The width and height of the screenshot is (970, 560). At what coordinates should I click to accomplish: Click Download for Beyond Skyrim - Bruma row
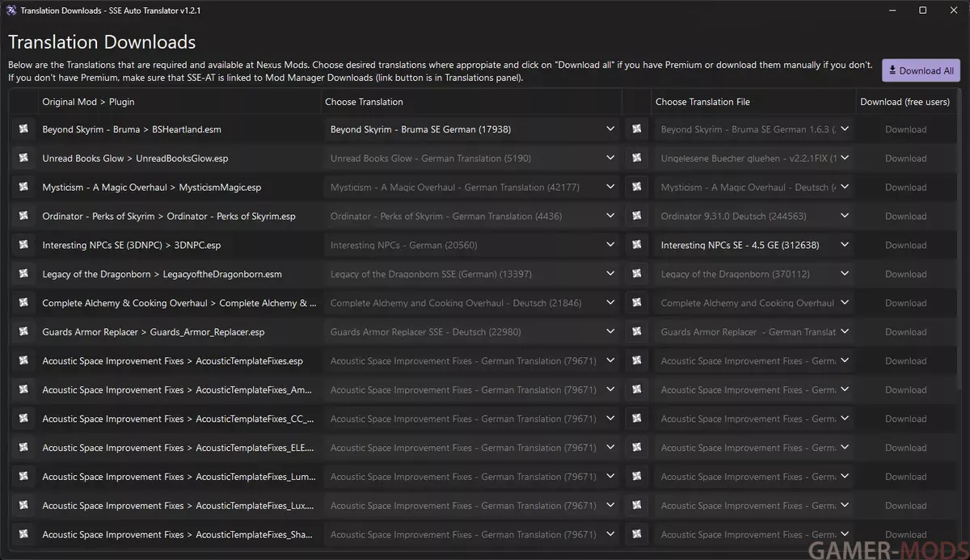pos(905,129)
